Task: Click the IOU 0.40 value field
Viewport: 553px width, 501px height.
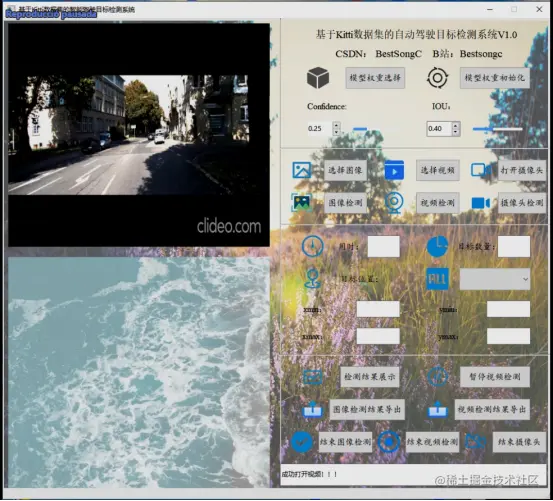Action: (x=439, y=129)
